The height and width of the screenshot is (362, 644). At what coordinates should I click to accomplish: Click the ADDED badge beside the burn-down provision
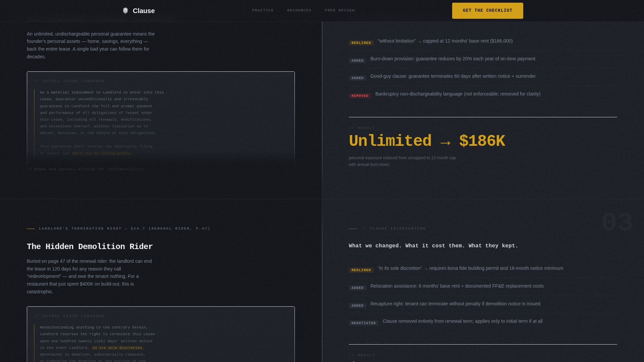[x=358, y=60]
